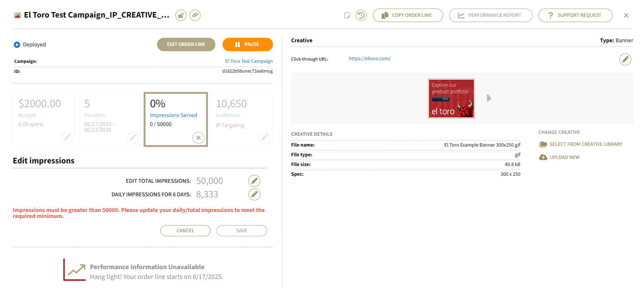Pause the order line
The height and width of the screenshot is (301, 644).
pos(248,44)
